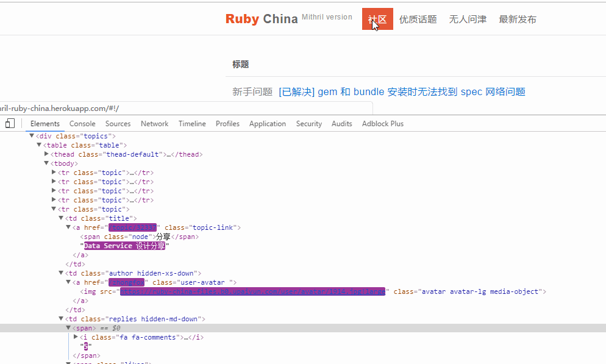Open the 无人问津 navigation link
The image size is (606, 364).
(468, 20)
